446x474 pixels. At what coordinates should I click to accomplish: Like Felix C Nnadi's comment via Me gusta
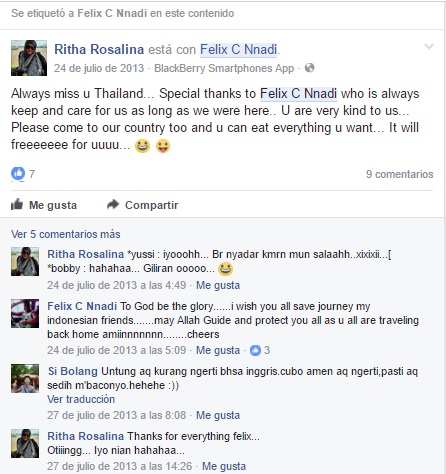tap(218, 350)
